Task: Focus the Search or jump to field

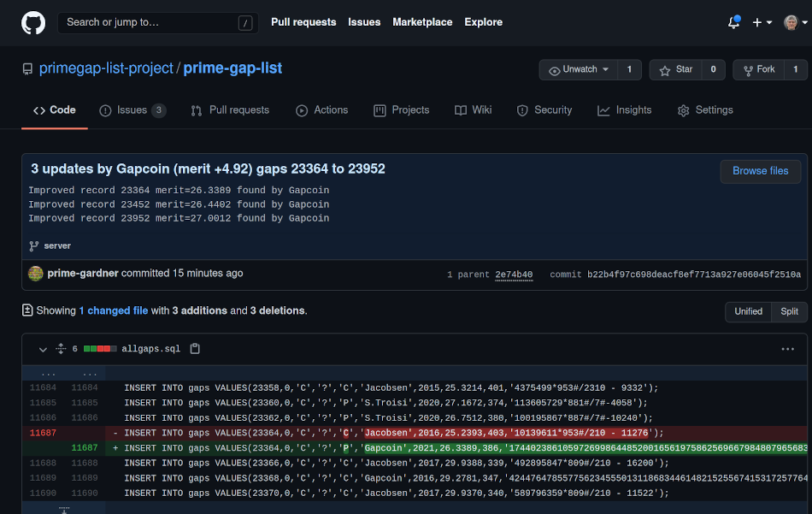Action: point(158,23)
